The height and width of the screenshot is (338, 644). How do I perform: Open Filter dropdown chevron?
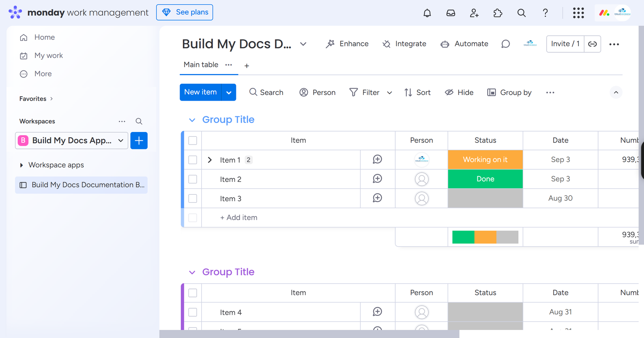389,93
